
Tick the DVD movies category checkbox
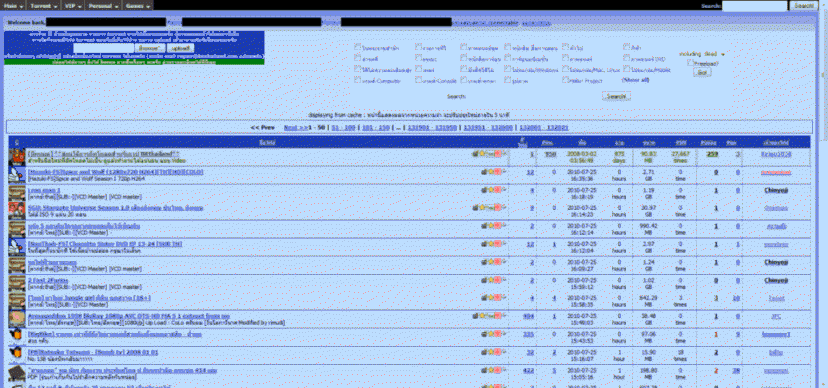626,58
